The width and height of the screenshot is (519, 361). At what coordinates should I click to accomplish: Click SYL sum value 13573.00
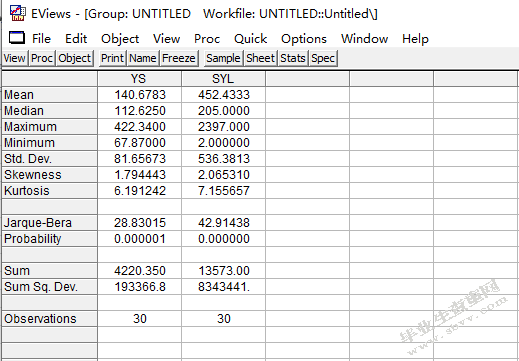point(224,271)
